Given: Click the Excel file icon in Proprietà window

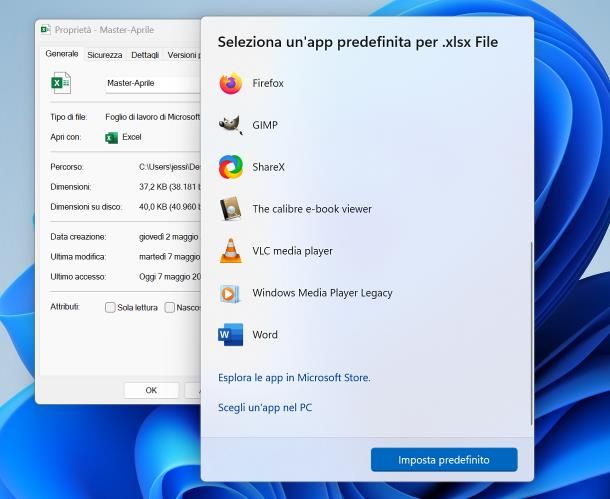Looking at the screenshot, I should point(61,83).
